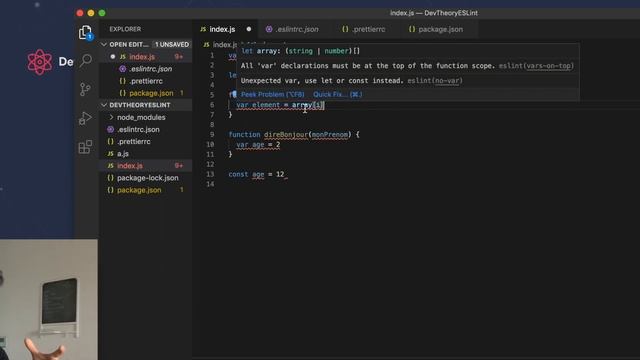Select .eslintrc.json in Open Editors list

146,69
